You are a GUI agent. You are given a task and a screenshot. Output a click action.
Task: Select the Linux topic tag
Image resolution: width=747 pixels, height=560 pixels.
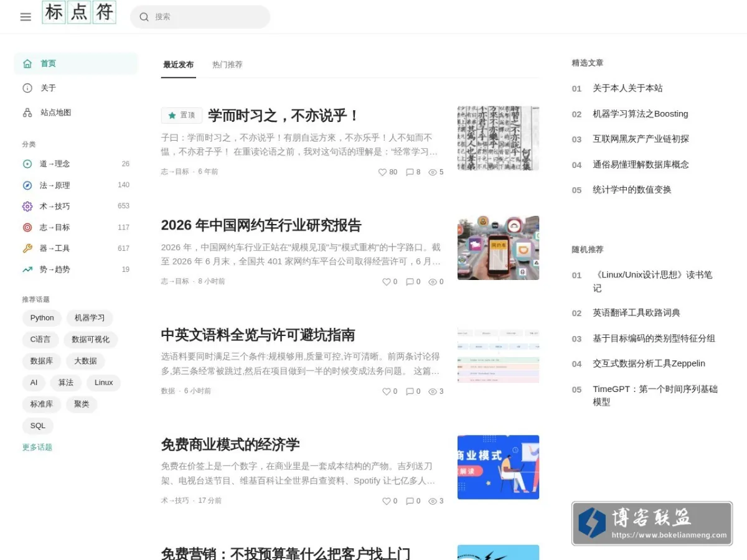(x=104, y=383)
